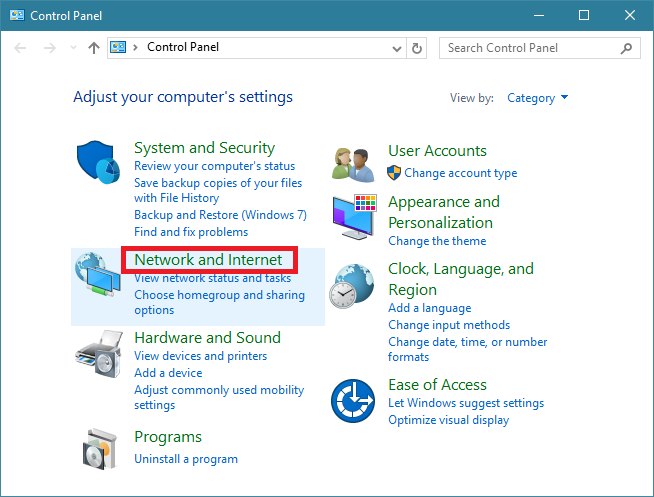Image resolution: width=654 pixels, height=497 pixels.
Task: Click the shield icon beside Change account type
Action: coord(394,173)
